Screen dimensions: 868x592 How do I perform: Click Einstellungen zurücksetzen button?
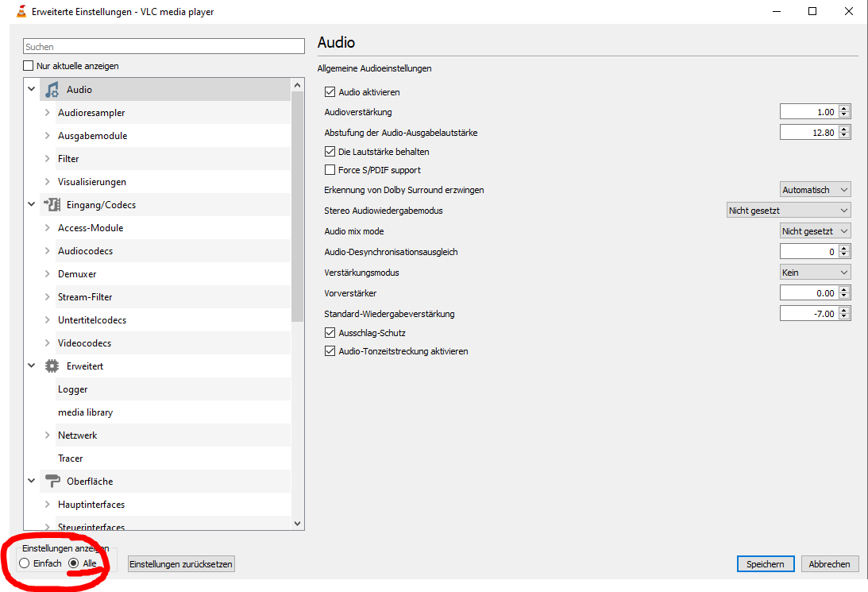[181, 564]
